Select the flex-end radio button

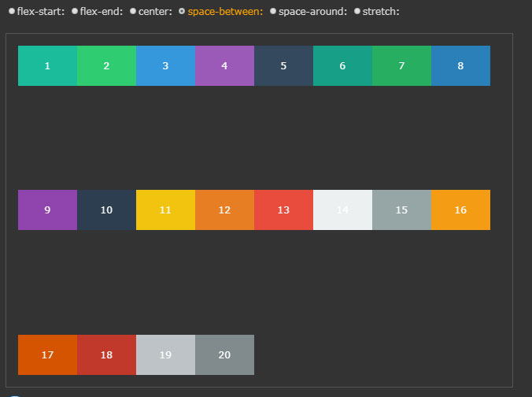75,12
